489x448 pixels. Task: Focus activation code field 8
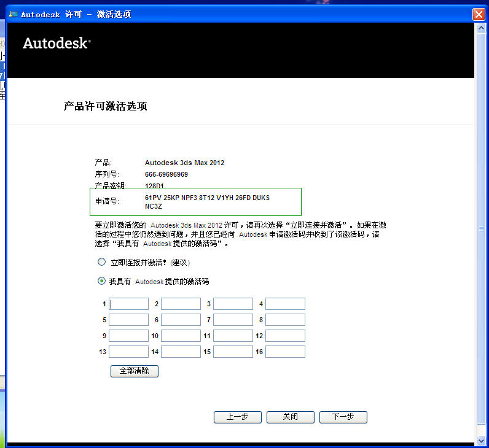click(x=286, y=320)
